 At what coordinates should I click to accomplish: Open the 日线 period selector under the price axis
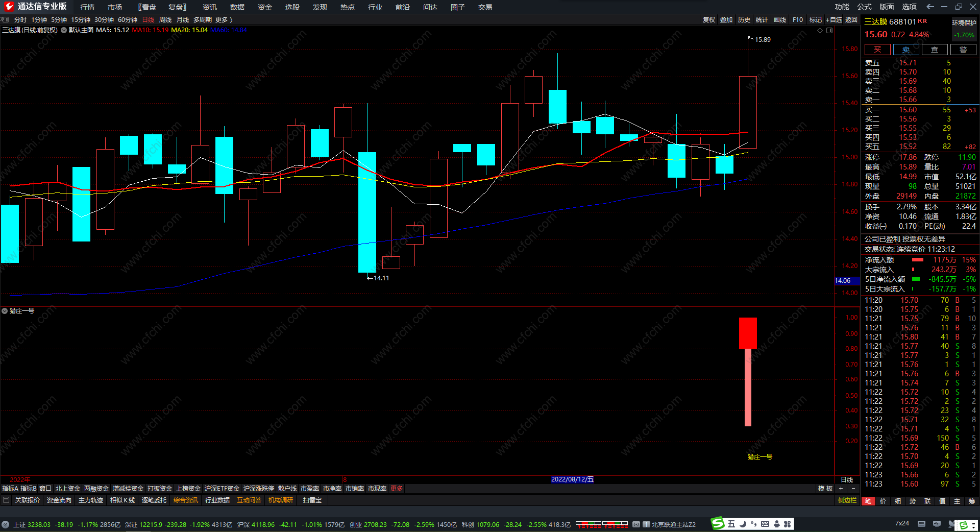click(847, 479)
